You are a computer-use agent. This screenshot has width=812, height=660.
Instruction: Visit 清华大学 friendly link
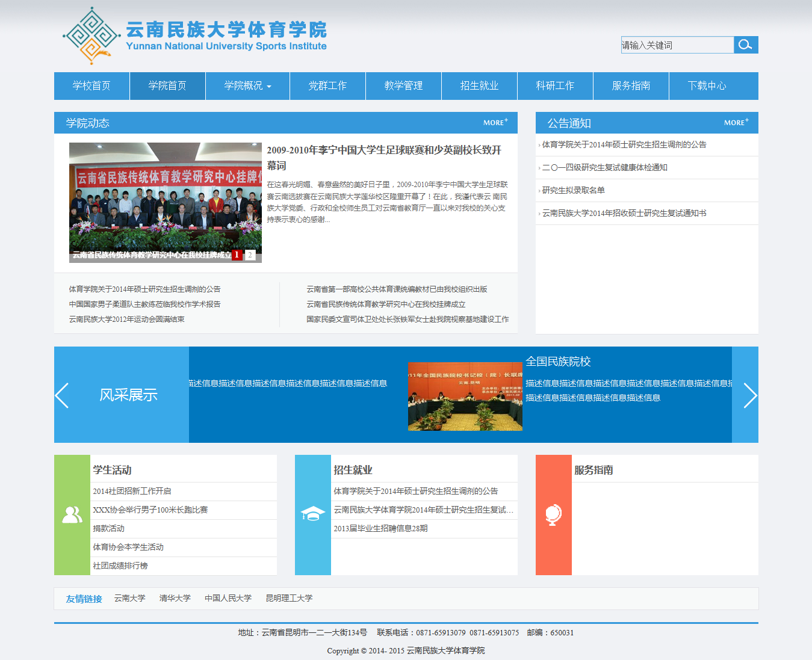pyautogui.click(x=175, y=598)
